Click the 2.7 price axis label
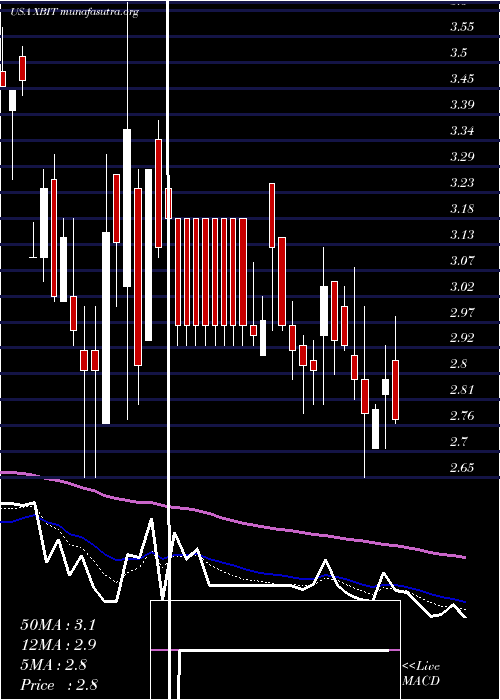The width and height of the screenshot is (500, 700). pos(458,442)
